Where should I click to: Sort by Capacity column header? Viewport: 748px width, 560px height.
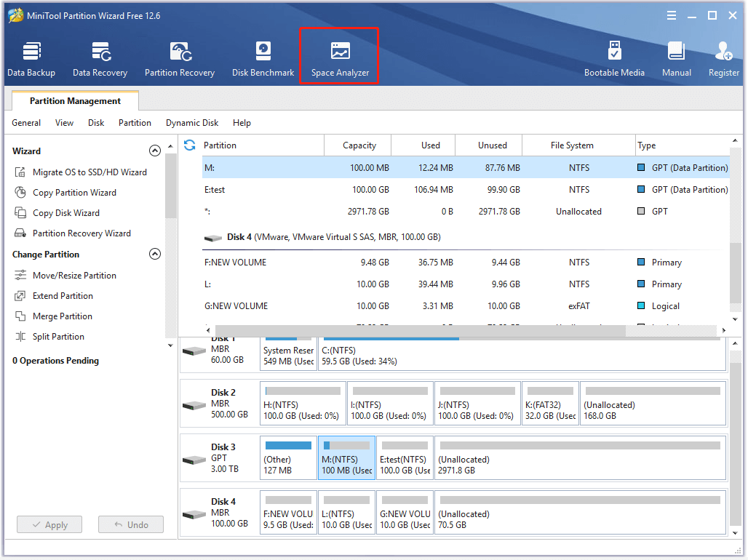358,145
